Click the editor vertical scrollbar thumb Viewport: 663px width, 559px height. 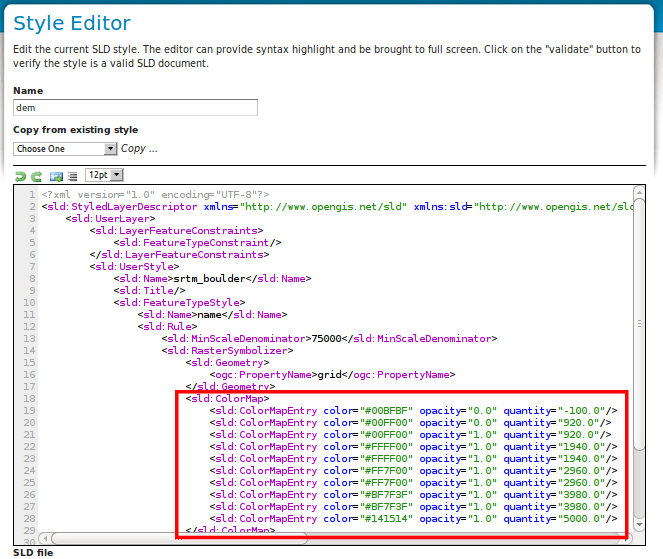pyautogui.click(x=639, y=323)
